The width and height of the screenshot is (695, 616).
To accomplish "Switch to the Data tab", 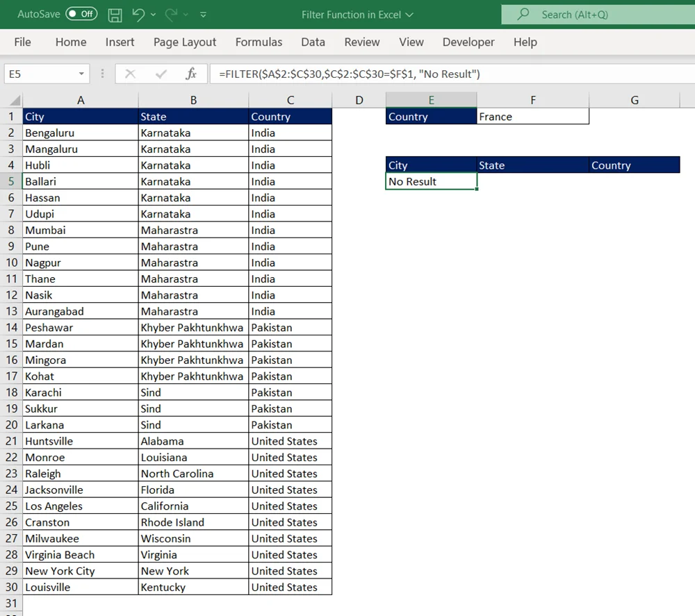I will point(313,42).
